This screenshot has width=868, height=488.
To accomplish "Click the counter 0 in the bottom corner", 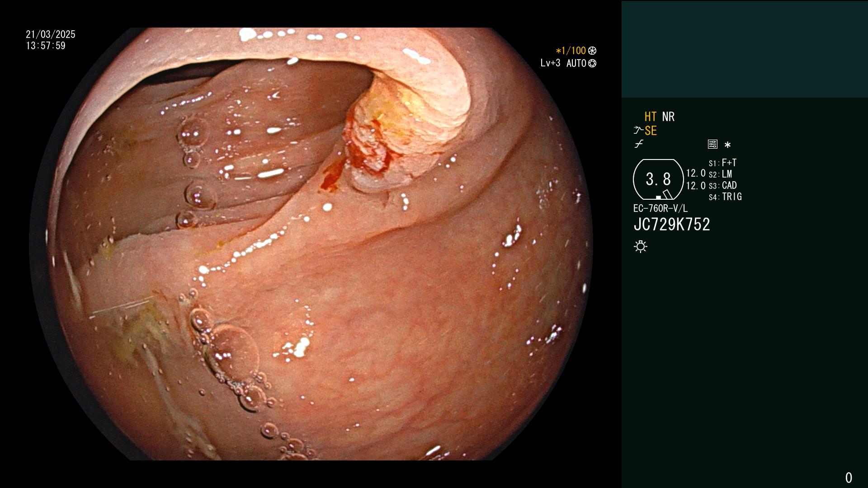I will click(849, 478).
